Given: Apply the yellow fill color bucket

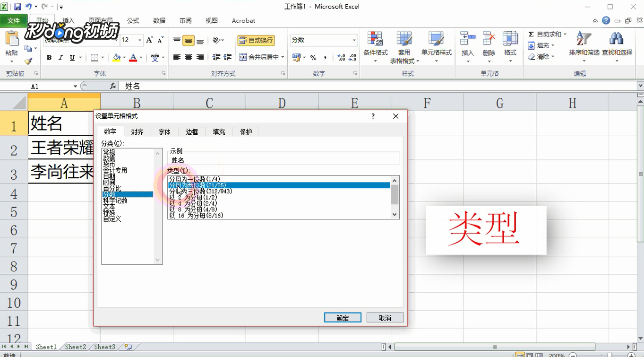Looking at the screenshot, I should pyautogui.click(x=117, y=58).
